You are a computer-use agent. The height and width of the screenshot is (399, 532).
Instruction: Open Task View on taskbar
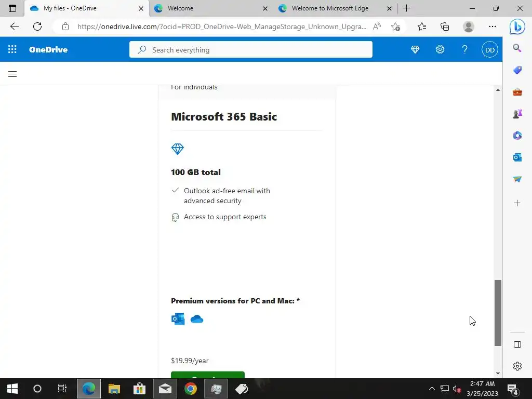pos(62,389)
